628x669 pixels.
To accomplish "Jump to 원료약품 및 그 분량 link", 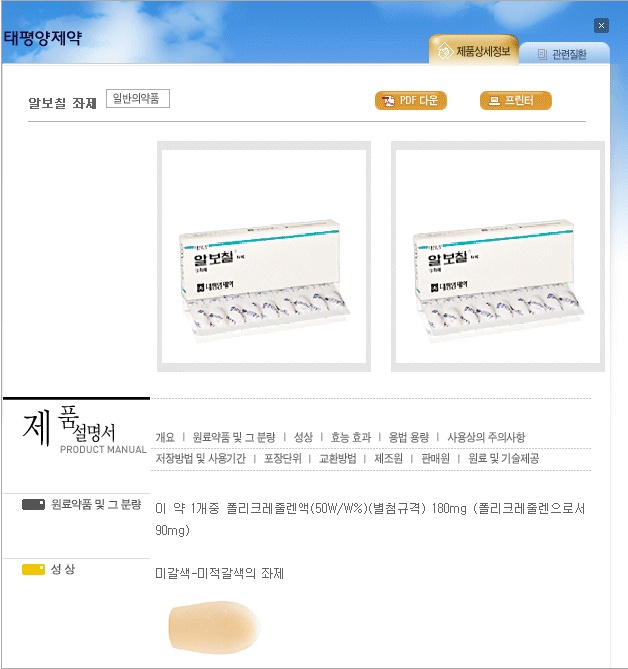I will [233, 437].
